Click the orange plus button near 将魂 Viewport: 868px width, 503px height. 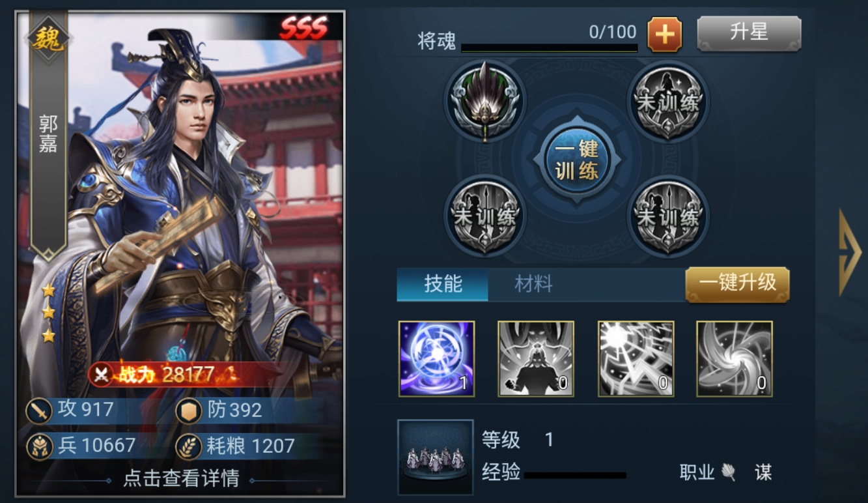click(x=664, y=35)
